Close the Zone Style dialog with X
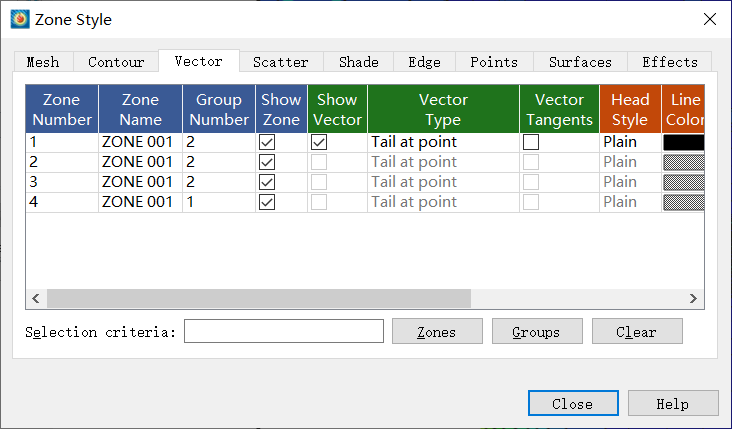Image resolution: width=732 pixels, height=429 pixels. (x=710, y=19)
